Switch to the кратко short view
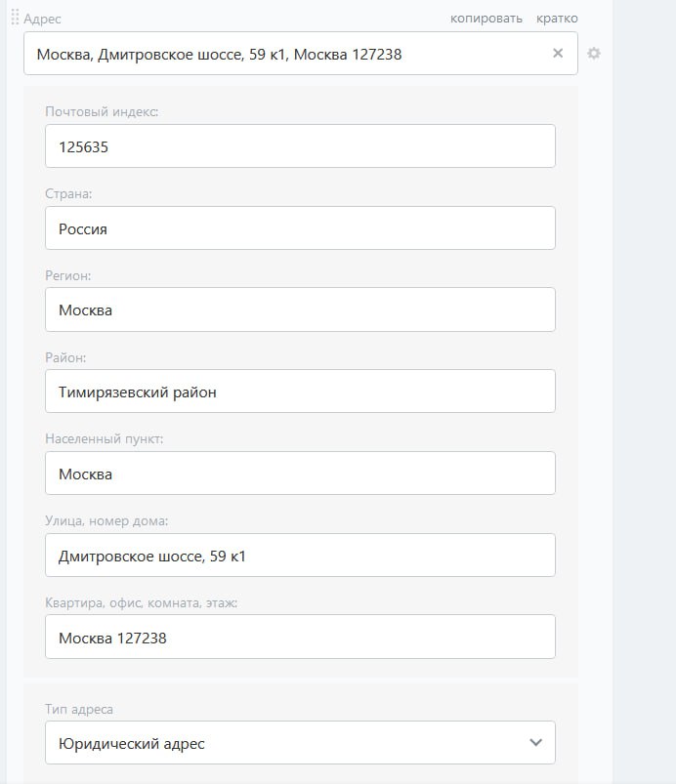This screenshot has height=784, width=676. tap(557, 19)
